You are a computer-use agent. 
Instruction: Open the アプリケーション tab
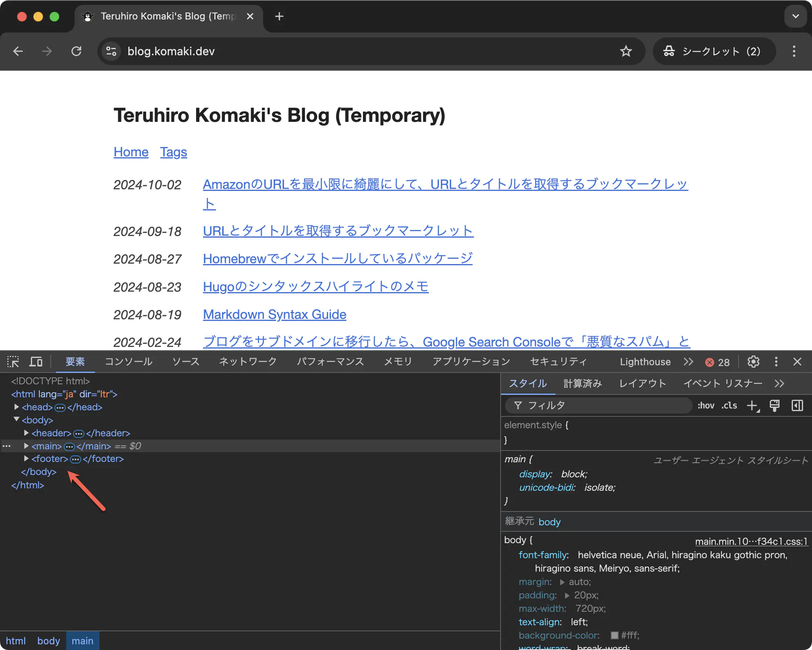(471, 362)
